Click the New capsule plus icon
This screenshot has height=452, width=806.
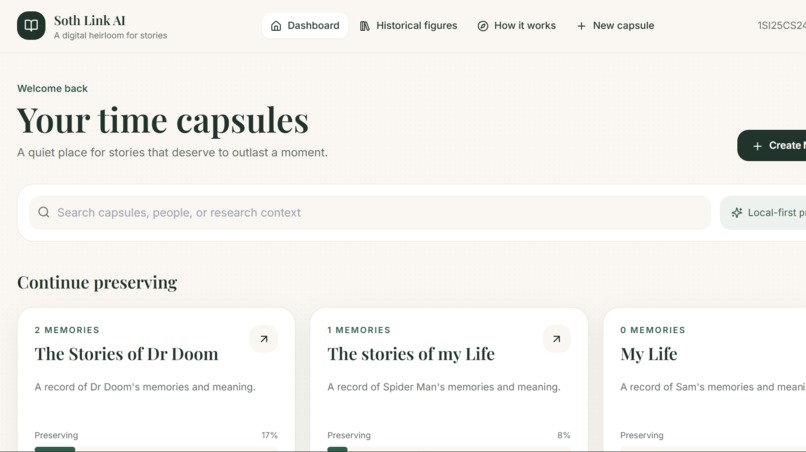[x=581, y=26]
